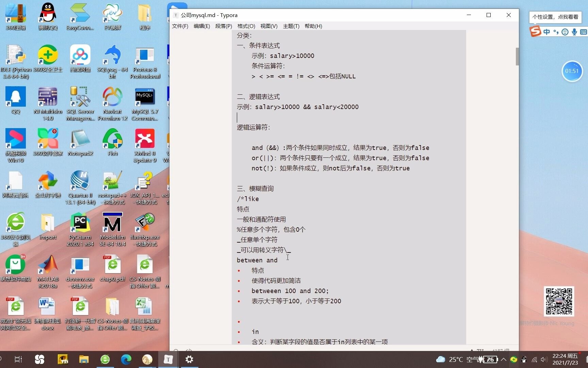Open the emoji panel in Sogou toolbar
Screen dimensions: 588x368
pos(565,32)
